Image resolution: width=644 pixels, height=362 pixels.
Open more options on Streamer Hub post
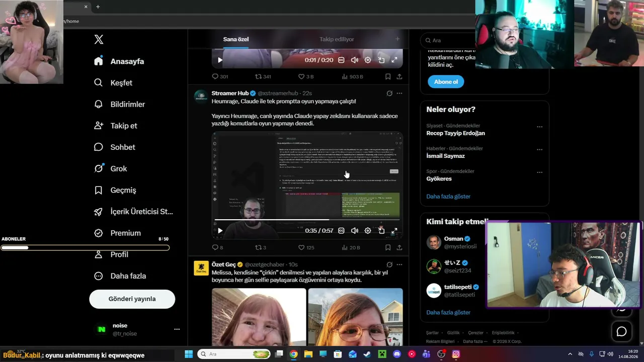coord(399,94)
